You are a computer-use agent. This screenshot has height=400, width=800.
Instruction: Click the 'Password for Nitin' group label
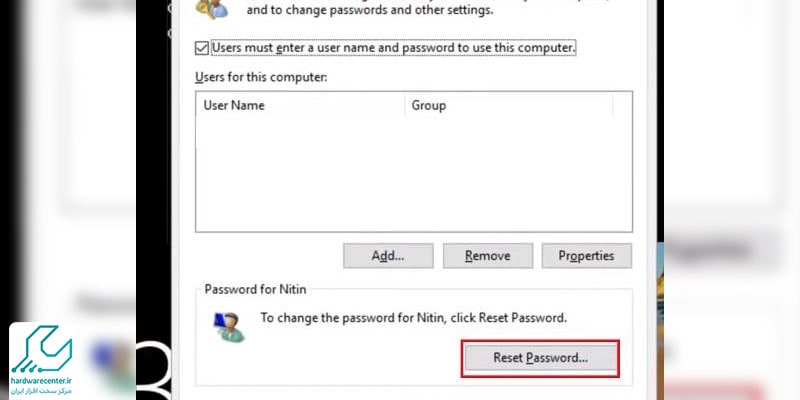(x=255, y=289)
